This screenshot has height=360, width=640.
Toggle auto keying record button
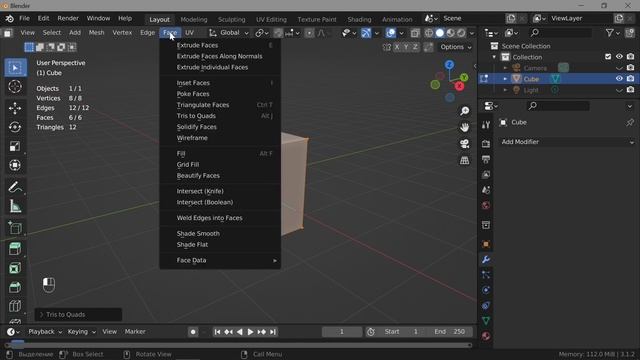(x=193, y=332)
